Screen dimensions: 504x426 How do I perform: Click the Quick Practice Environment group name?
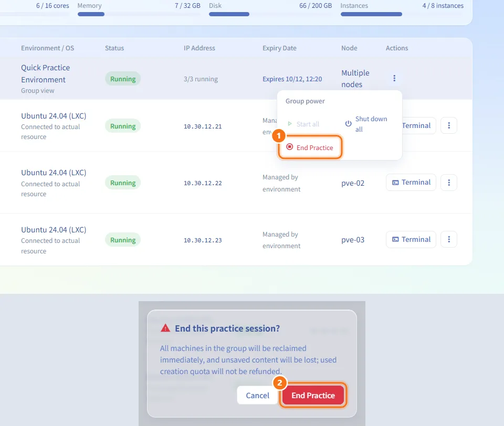[45, 73]
